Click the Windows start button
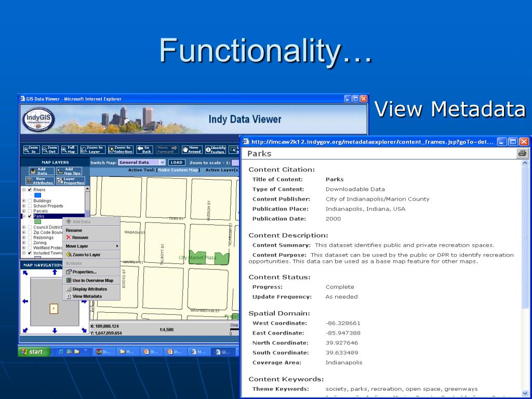The width and height of the screenshot is (532, 399). pyautogui.click(x=34, y=352)
